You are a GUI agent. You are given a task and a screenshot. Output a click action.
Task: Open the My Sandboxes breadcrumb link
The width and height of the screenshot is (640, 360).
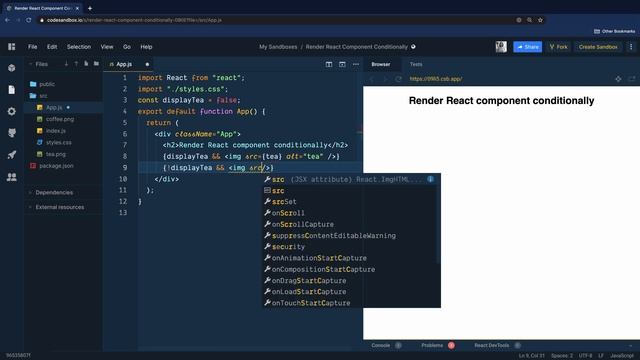click(x=278, y=47)
